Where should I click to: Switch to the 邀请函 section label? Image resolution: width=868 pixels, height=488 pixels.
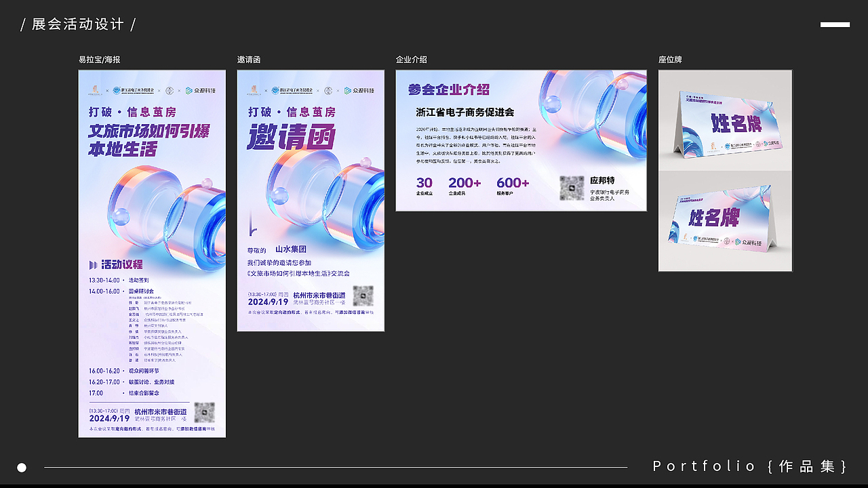click(248, 60)
